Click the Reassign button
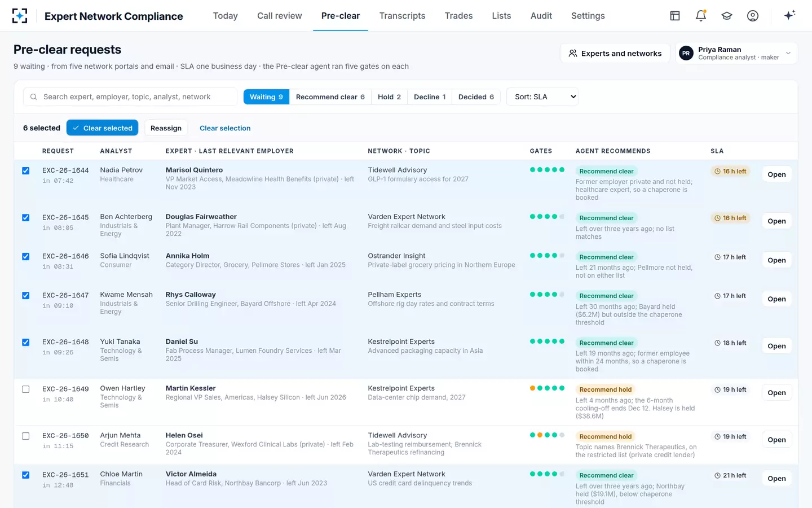This screenshot has width=812, height=508. (x=166, y=128)
